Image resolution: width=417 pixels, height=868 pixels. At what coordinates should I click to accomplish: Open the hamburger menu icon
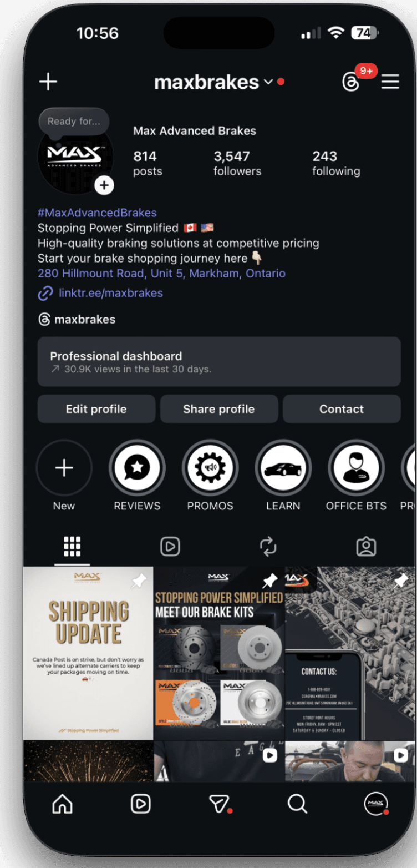[390, 82]
